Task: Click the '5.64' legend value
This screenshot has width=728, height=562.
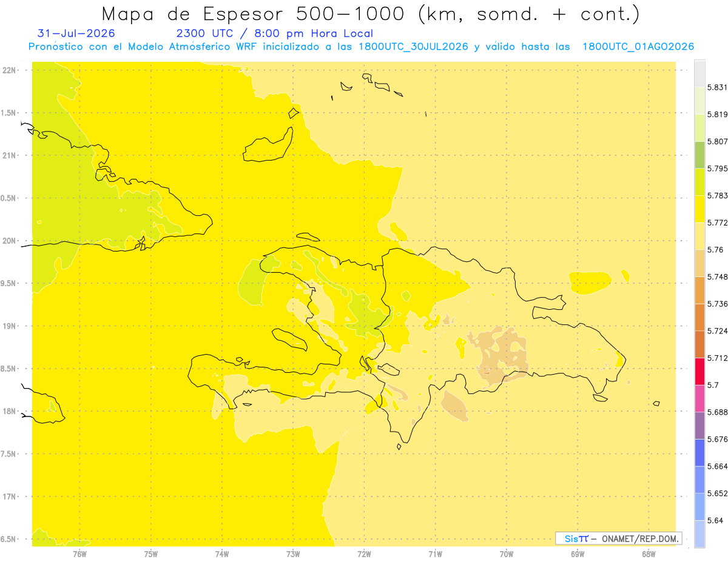Action: pyautogui.click(x=714, y=521)
